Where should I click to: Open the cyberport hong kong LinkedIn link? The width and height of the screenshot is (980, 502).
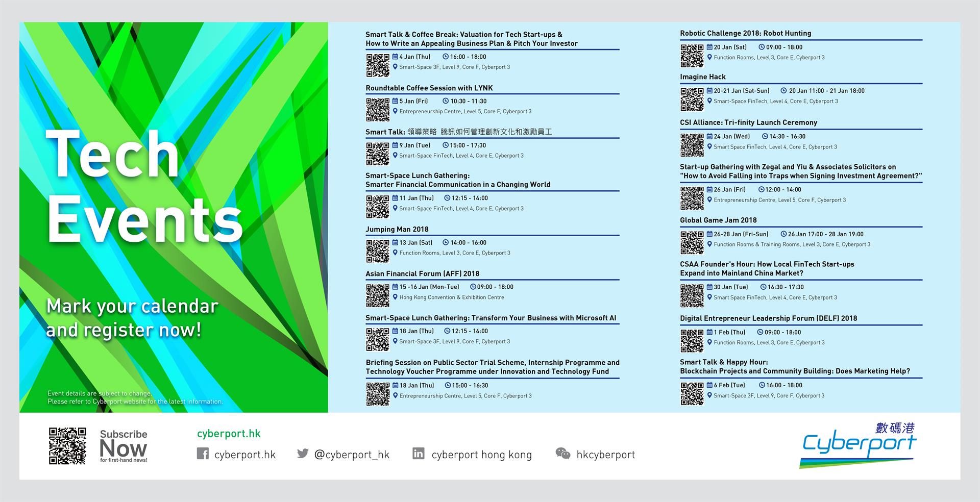(x=481, y=455)
